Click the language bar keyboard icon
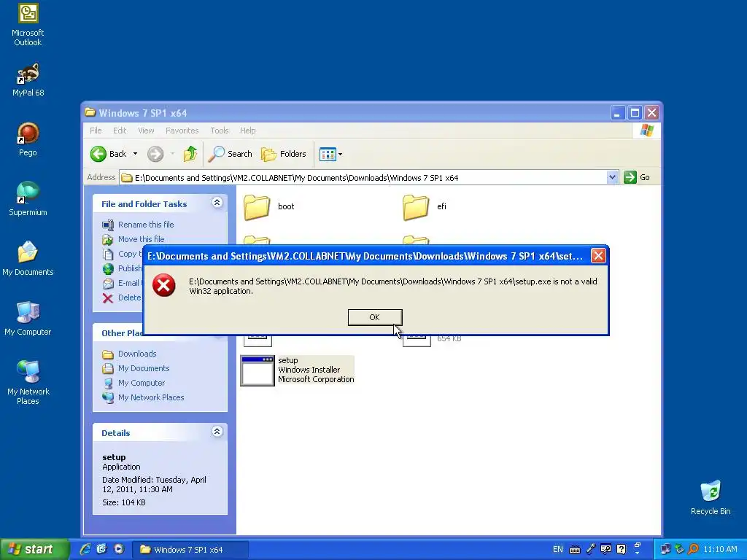This screenshot has height=560, width=747. coord(575,550)
